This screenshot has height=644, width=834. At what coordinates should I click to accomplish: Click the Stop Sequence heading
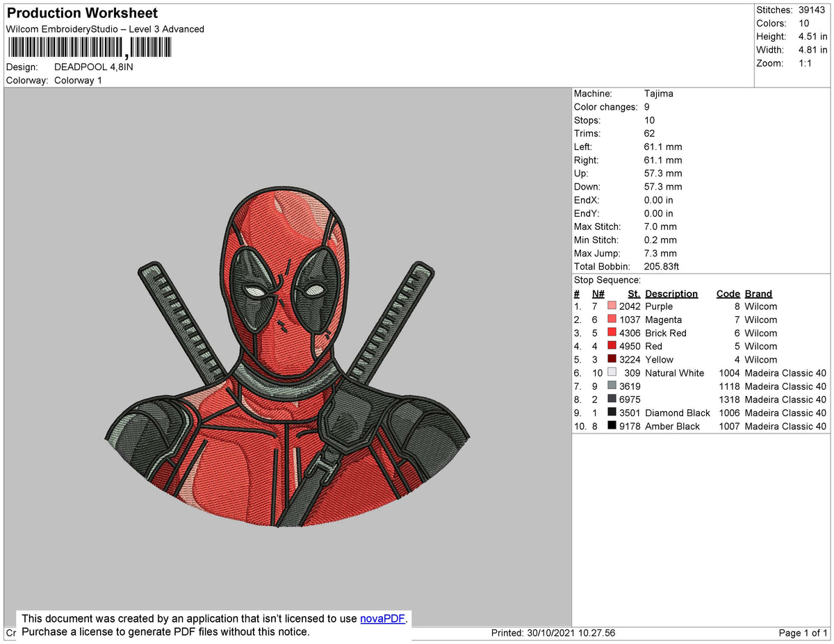tap(607, 279)
